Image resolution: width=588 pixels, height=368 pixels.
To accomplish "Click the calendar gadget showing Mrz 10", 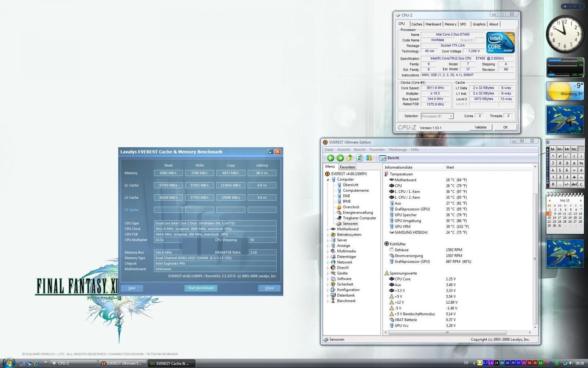I will tap(565, 213).
